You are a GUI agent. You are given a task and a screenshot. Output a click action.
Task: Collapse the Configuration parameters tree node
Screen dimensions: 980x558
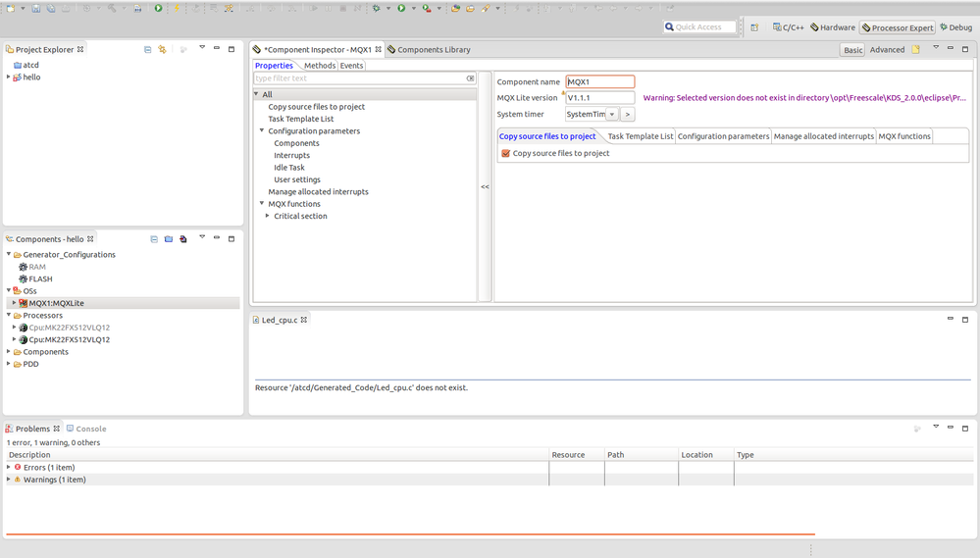coord(262,130)
